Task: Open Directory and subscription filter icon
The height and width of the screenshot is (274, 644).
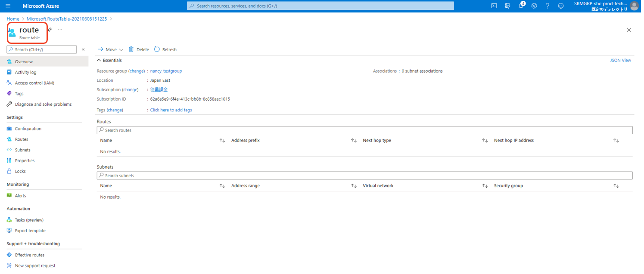Action: 507,6
